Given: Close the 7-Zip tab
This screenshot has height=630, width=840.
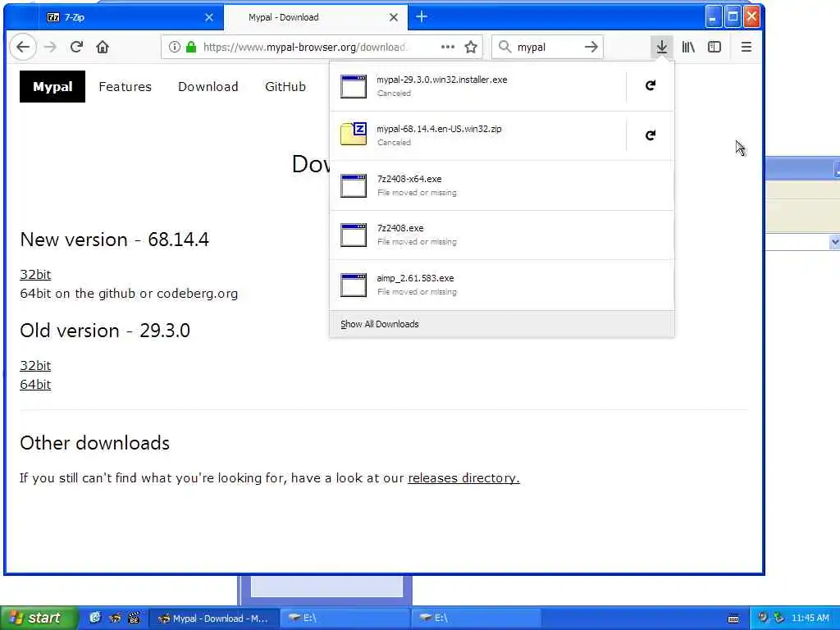Looking at the screenshot, I should pyautogui.click(x=209, y=17).
